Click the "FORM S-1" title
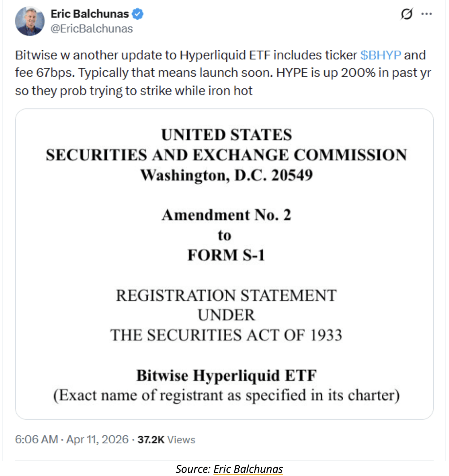 click(226, 255)
